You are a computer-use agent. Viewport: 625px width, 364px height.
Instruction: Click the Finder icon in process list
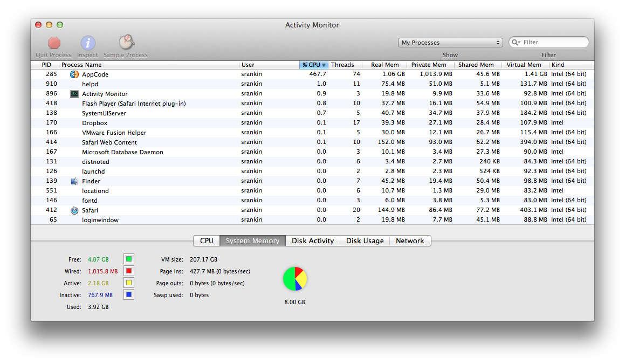[74, 181]
